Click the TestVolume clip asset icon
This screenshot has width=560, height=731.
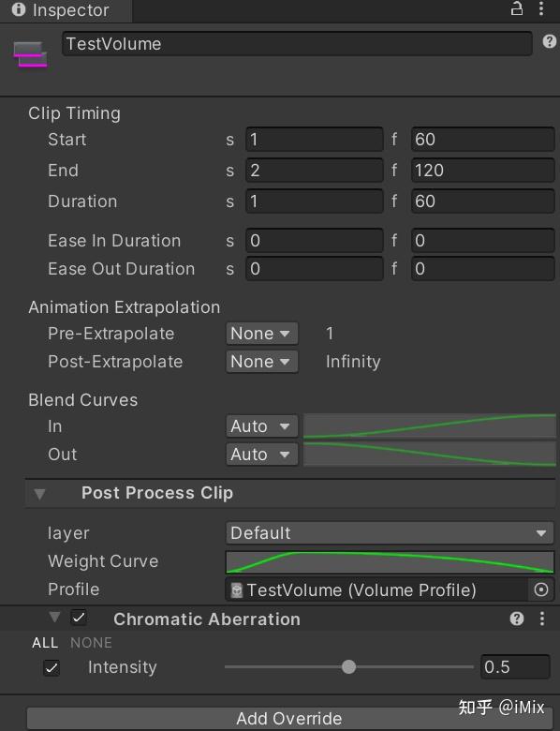pos(30,54)
